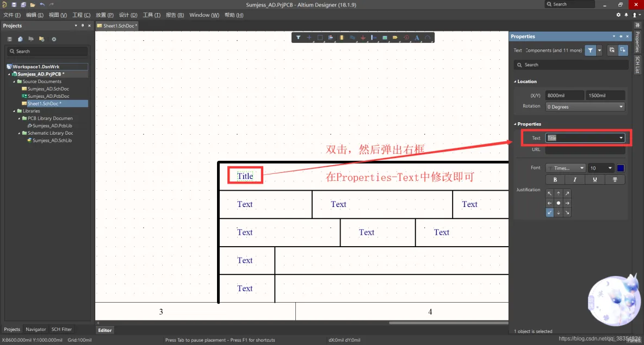Select the Sheet1.SchDoc document tab
This screenshot has height=345, width=644.
117,26
